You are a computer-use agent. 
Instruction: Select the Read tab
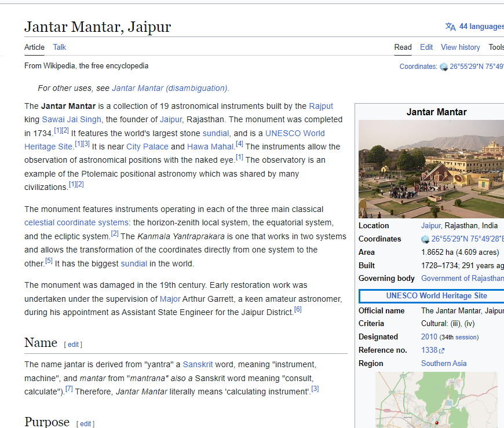point(403,47)
